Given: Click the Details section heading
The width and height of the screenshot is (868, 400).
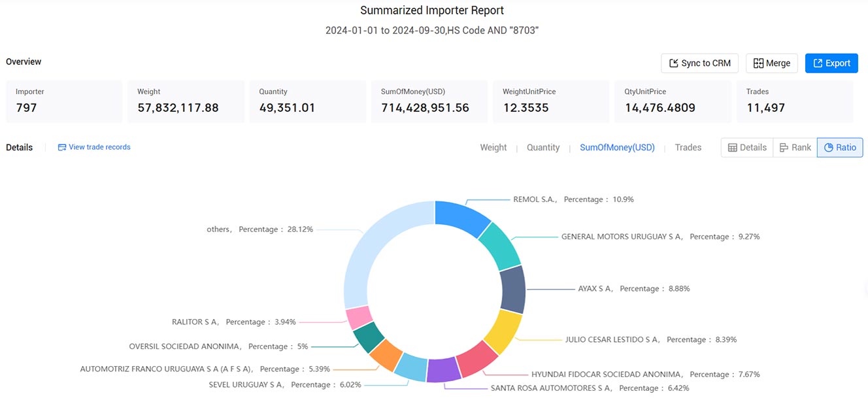Looking at the screenshot, I should point(19,147).
